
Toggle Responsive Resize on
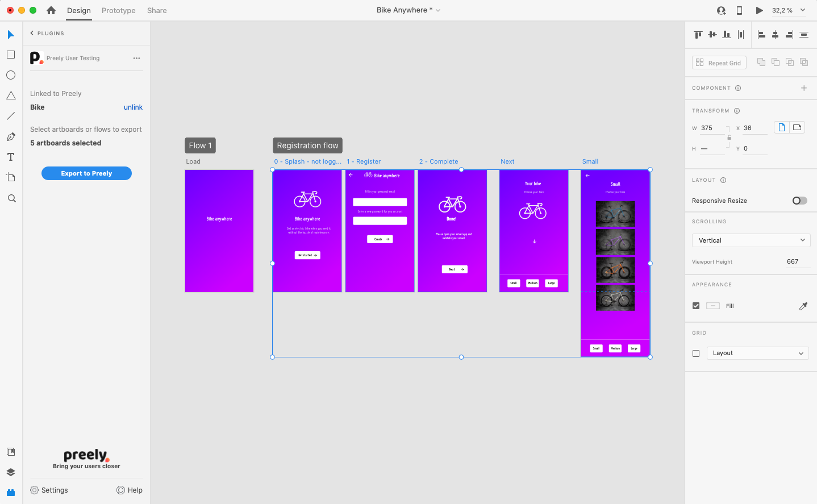(x=799, y=201)
